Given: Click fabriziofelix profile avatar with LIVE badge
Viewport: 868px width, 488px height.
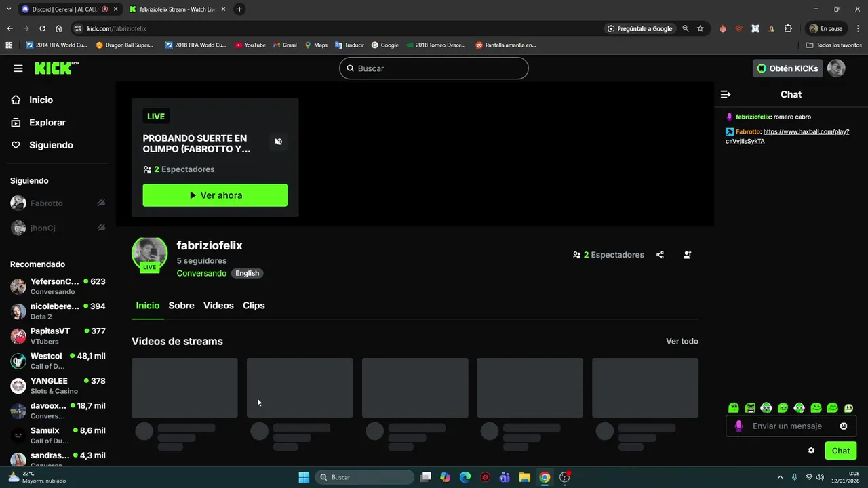Looking at the screenshot, I should 149,255.
